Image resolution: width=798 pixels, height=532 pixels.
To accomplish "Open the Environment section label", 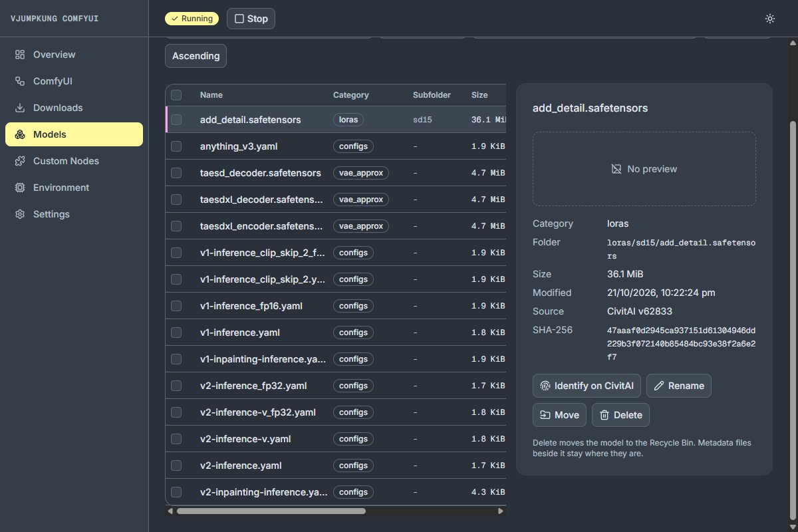I will [61, 188].
